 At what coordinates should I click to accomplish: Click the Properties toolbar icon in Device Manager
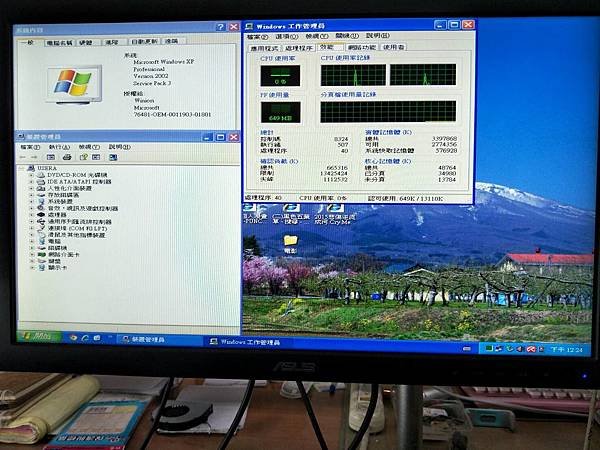tap(51, 157)
